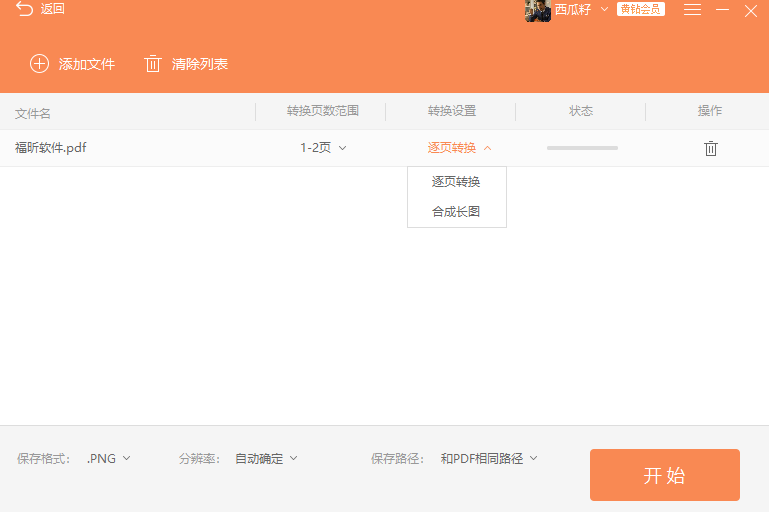Click the 保存格式 label

[44, 459]
